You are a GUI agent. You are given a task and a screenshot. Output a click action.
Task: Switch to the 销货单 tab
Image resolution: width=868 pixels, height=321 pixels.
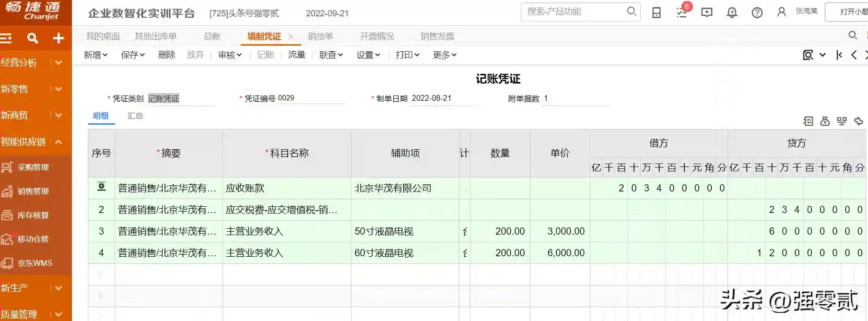point(320,36)
